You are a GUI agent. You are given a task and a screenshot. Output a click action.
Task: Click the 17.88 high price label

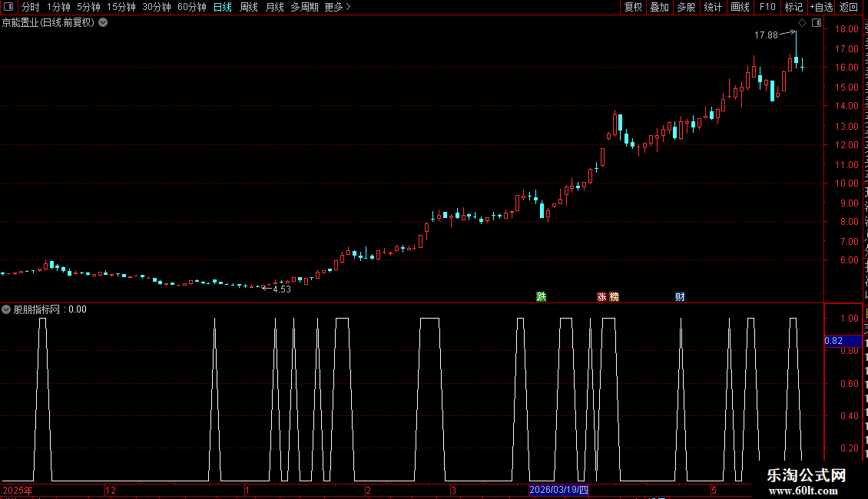pos(766,35)
